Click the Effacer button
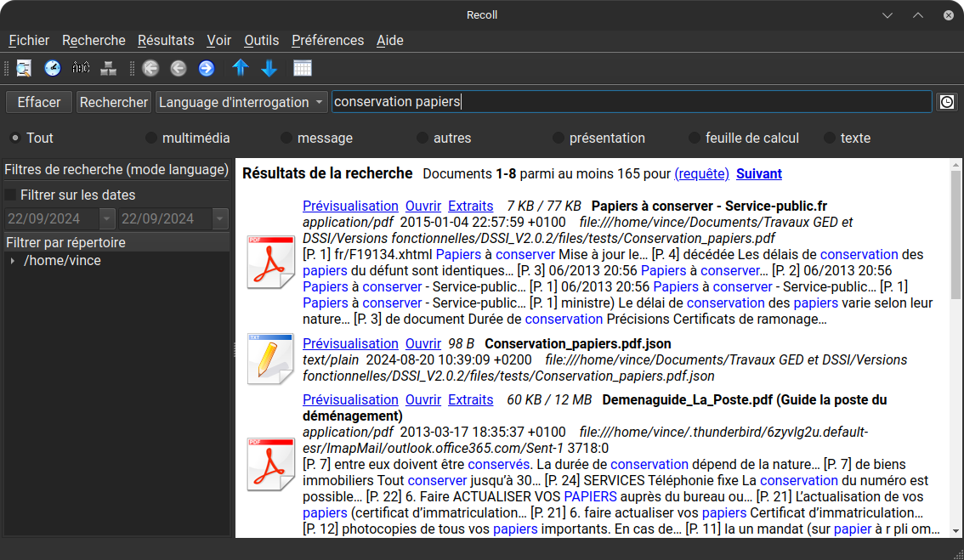 (39, 102)
